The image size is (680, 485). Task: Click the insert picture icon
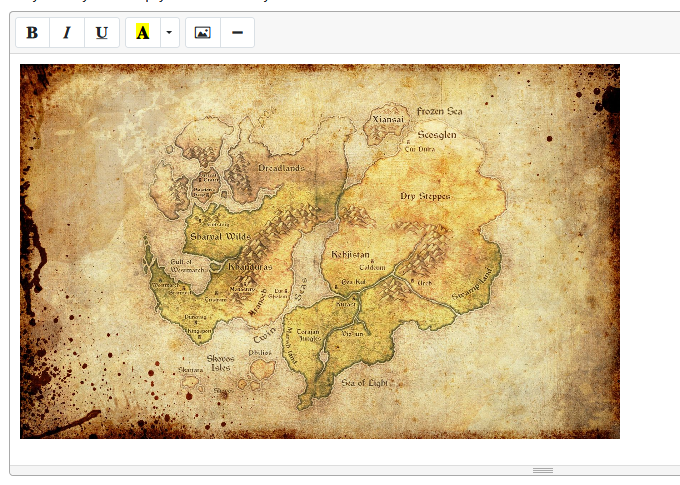point(203,33)
